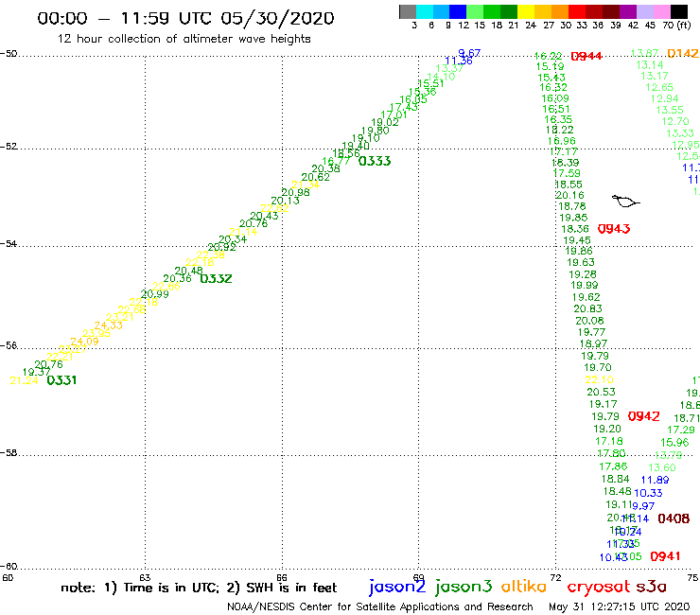
Task: Click the black swatch ending the color scale
Action: point(678,11)
